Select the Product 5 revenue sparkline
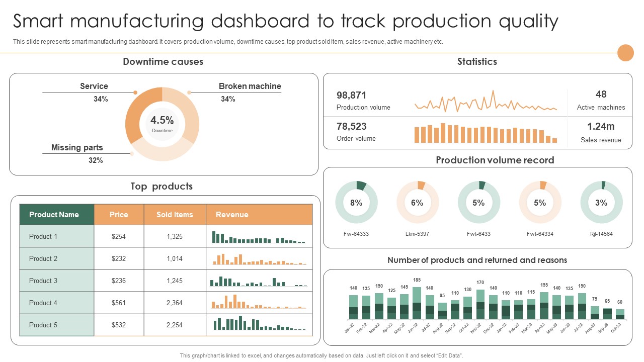This screenshot has height=362, width=644. (259, 323)
